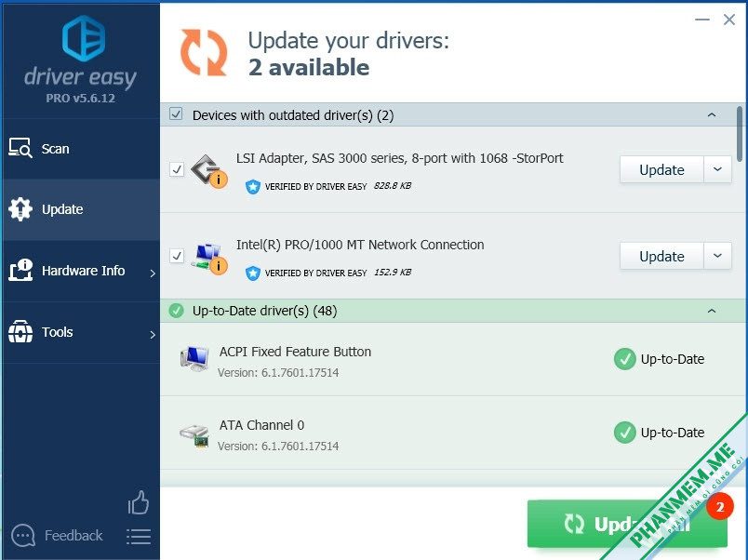The height and width of the screenshot is (560, 748).
Task: Select the Update gear icon in sidebar
Action: click(x=20, y=209)
